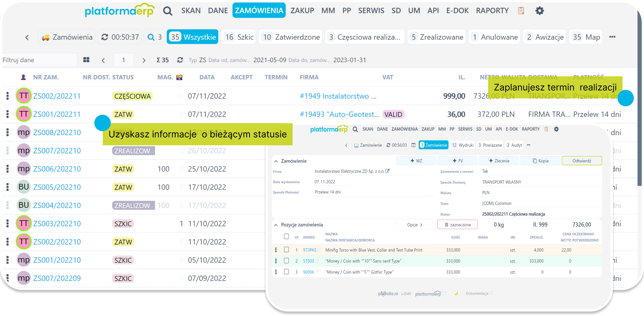644x316 pixels.
Task: Click the clipboard icon next to RAPORTY
Action: (521, 11)
